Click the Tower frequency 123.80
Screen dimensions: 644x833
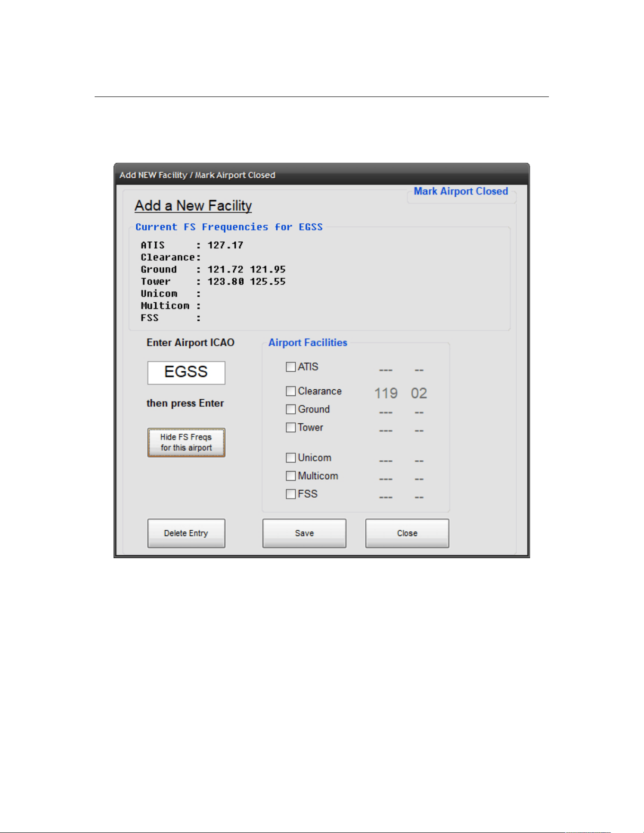click(225, 281)
